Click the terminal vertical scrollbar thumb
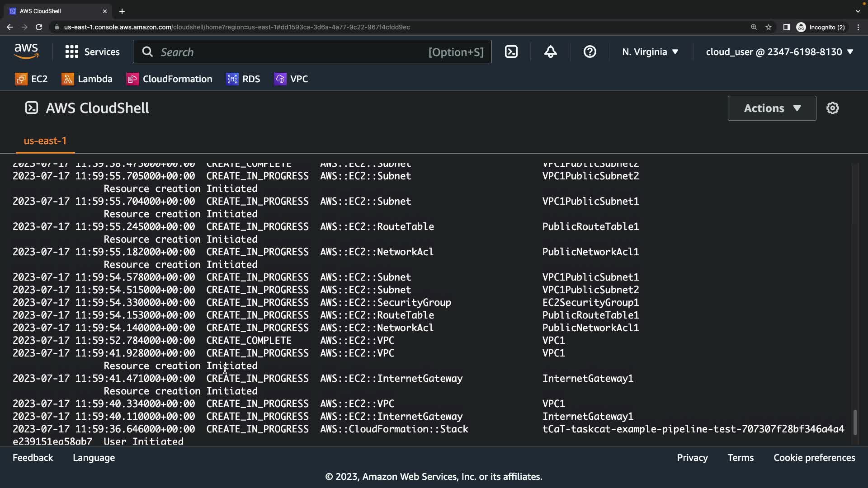This screenshot has height=488, width=868. 855,422
